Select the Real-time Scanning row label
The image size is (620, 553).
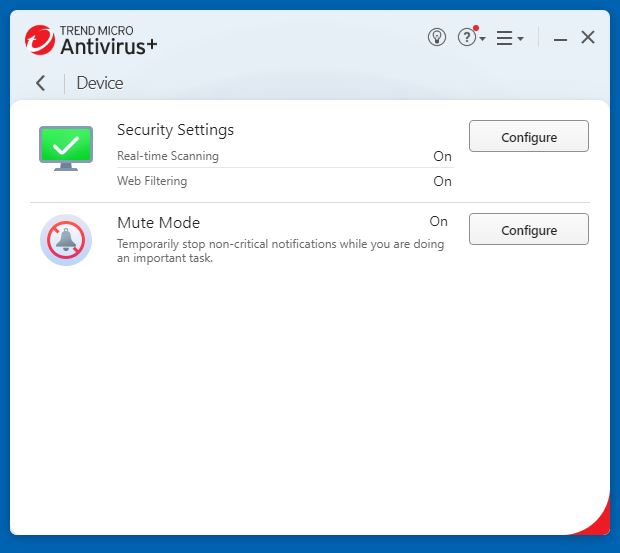tap(168, 156)
